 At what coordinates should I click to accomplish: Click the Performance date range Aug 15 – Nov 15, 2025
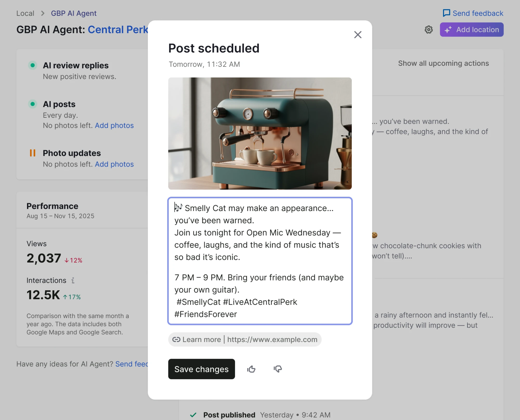60,216
